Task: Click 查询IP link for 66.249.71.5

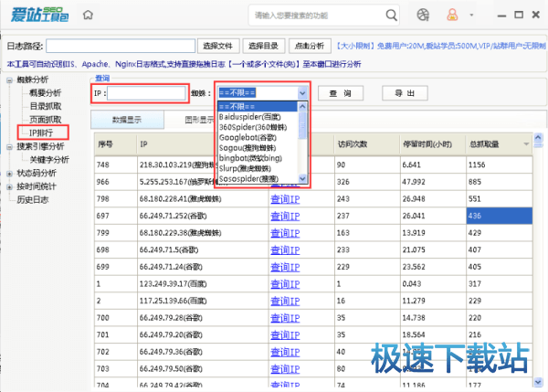Action: tap(285, 250)
